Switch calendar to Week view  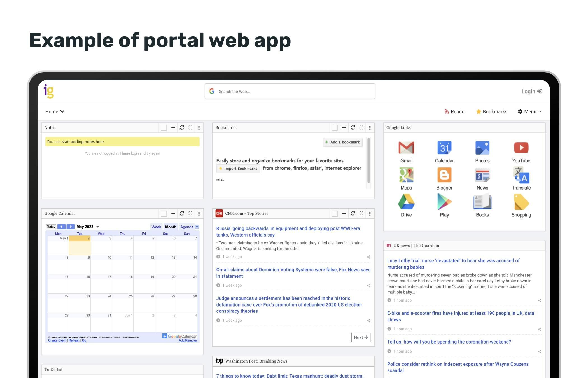[x=156, y=227]
